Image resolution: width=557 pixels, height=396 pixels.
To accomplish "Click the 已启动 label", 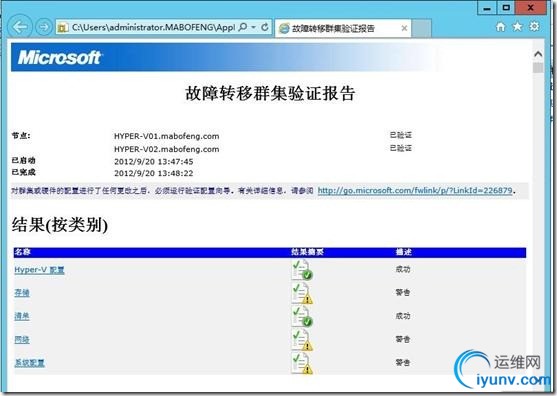I will [x=23, y=161].
